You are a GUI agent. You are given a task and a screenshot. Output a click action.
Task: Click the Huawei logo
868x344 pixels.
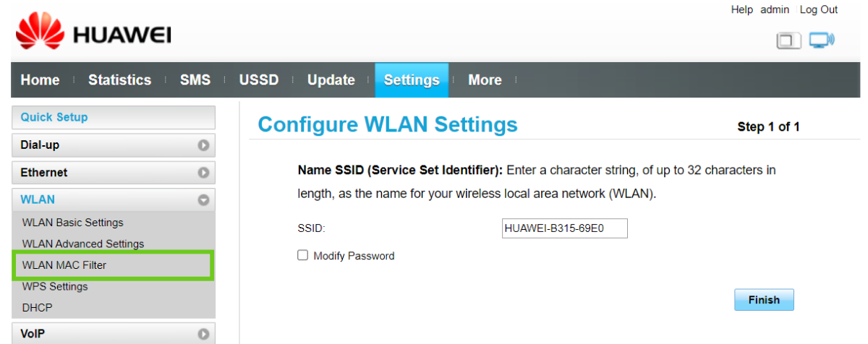tap(93, 35)
